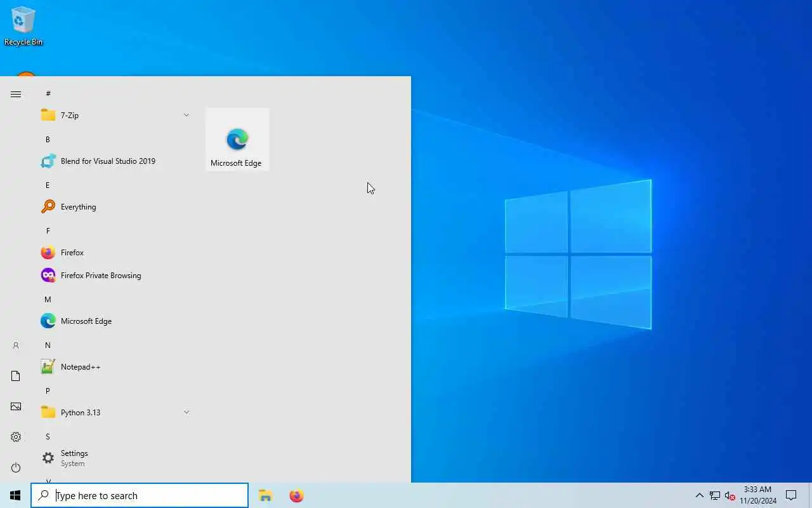Click the 'Firefox Private Browsing' label text
Viewport: 812px width, 508px height.
[x=101, y=276]
